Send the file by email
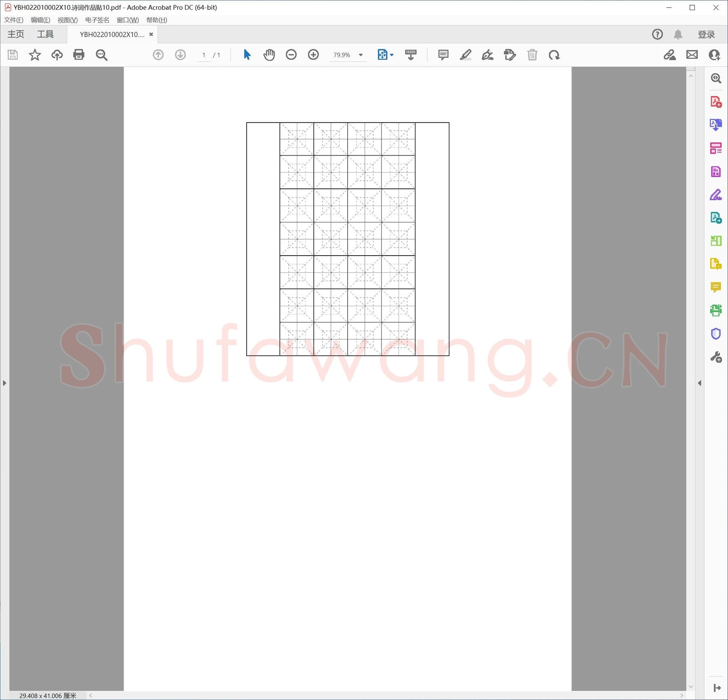The width and height of the screenshot is (728, 700). pos(692,55)
